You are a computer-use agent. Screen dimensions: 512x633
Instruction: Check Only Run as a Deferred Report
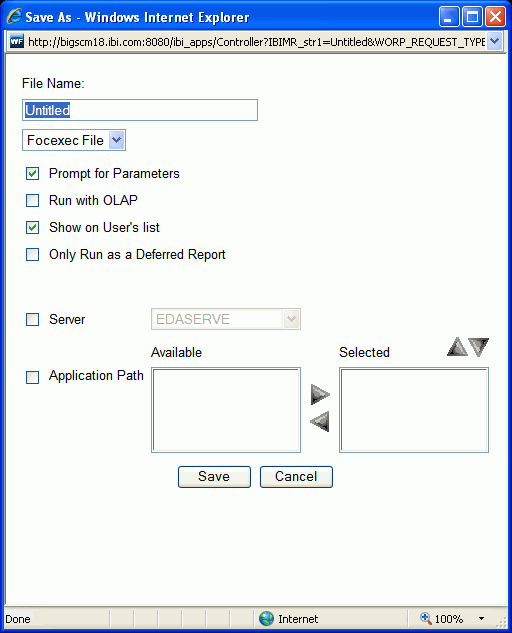(x=32, y=254)
